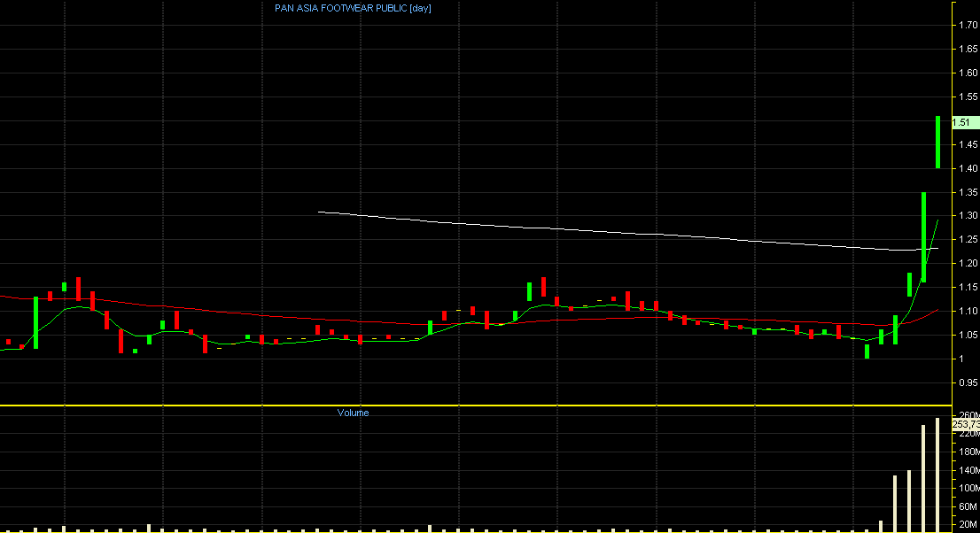Click the 1.15 price axis label
This screenshot has height=533, width=980.
(x=968, y=287)
